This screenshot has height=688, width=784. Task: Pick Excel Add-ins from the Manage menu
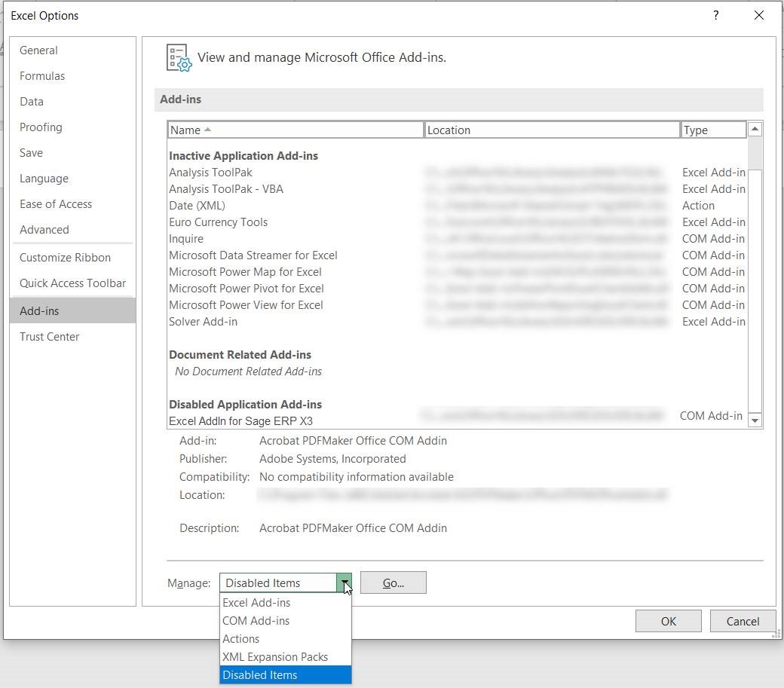(256, 603)
